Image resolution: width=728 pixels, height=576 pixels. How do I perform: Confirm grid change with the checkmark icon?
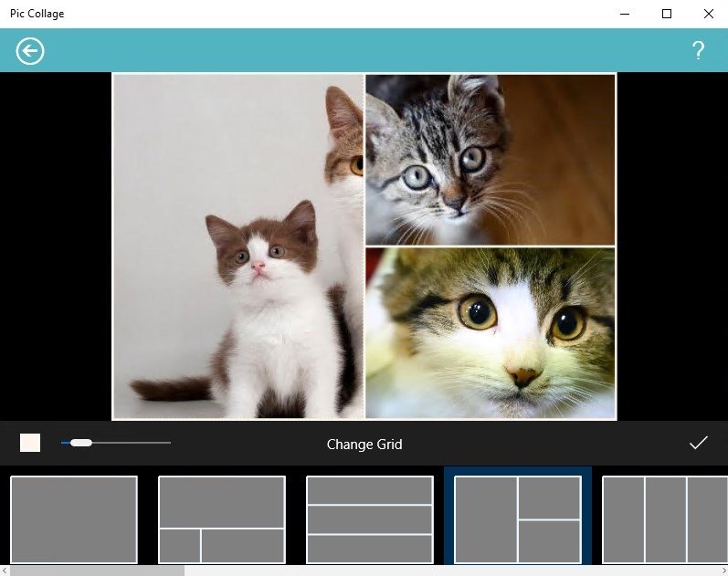click(698, 443)
